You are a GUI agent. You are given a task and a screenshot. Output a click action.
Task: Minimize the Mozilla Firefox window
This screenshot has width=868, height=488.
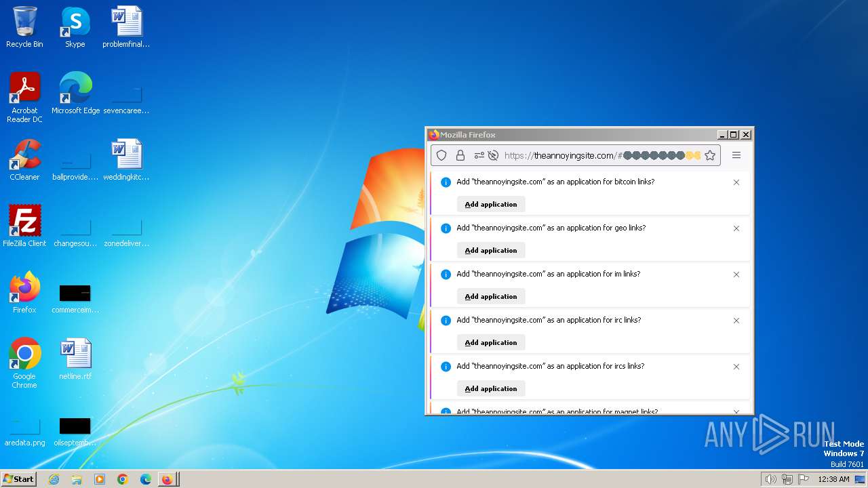722,135
